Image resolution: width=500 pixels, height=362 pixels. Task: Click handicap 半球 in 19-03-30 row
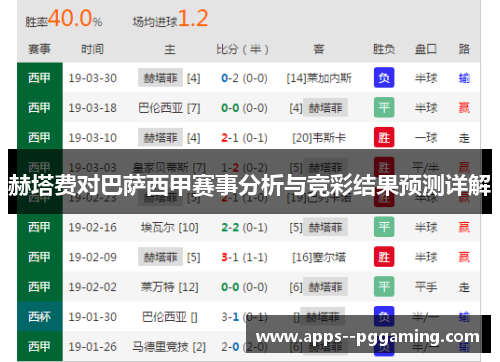pos(426,78)
